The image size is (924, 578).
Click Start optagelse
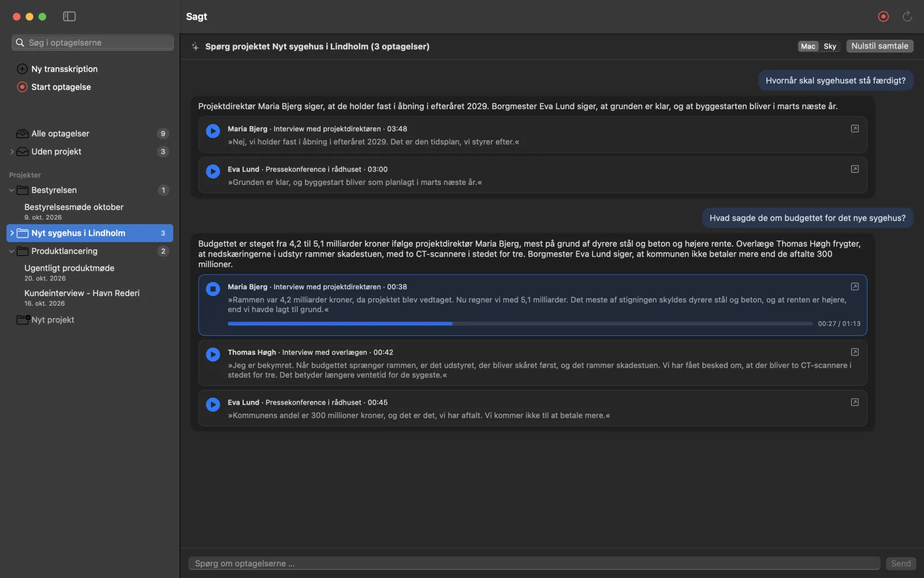coord(61,87)
